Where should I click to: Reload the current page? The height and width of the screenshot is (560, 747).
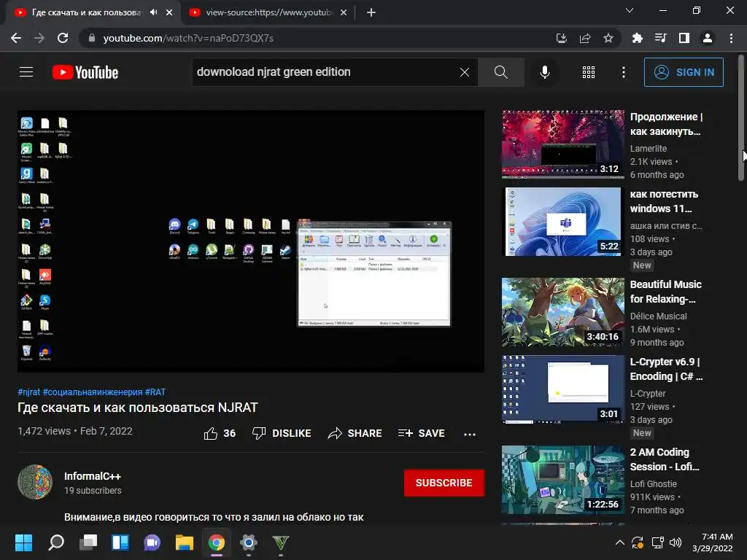pos(63,38)
